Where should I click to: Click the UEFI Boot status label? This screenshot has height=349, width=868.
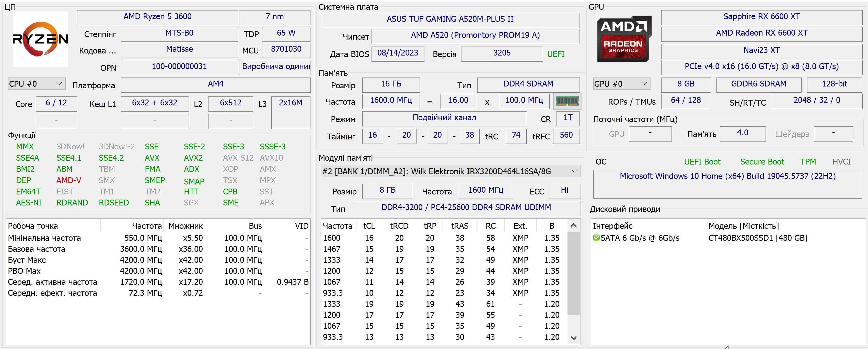[x=702, y=162]
